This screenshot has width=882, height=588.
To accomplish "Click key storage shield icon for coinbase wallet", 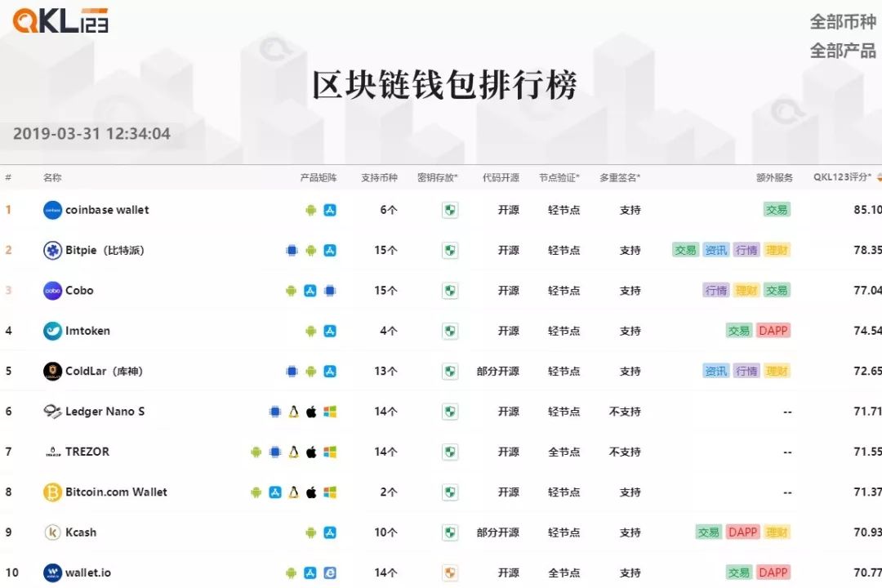I will (449, 211).
